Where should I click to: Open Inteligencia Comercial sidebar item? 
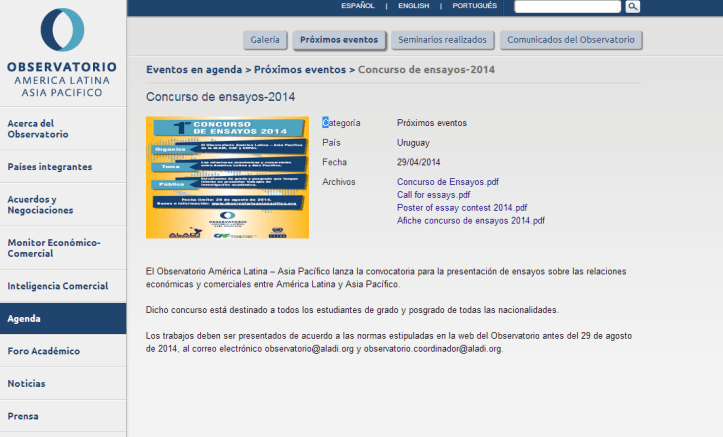click(x=63, y=286)
